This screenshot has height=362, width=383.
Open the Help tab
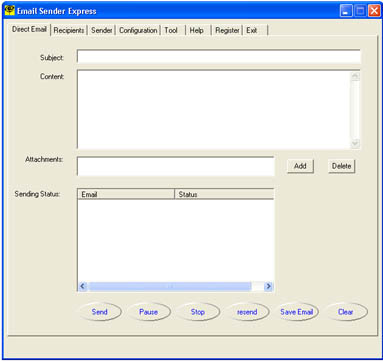coord(197,30)
